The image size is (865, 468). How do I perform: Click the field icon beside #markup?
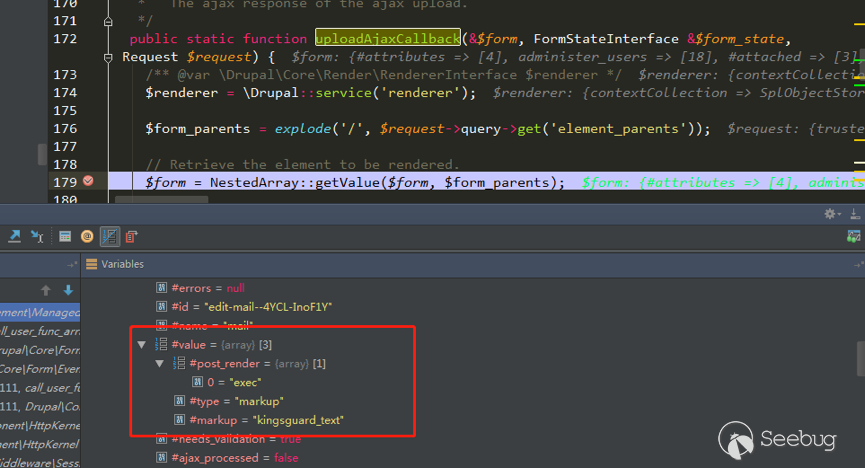pos(179,420)
